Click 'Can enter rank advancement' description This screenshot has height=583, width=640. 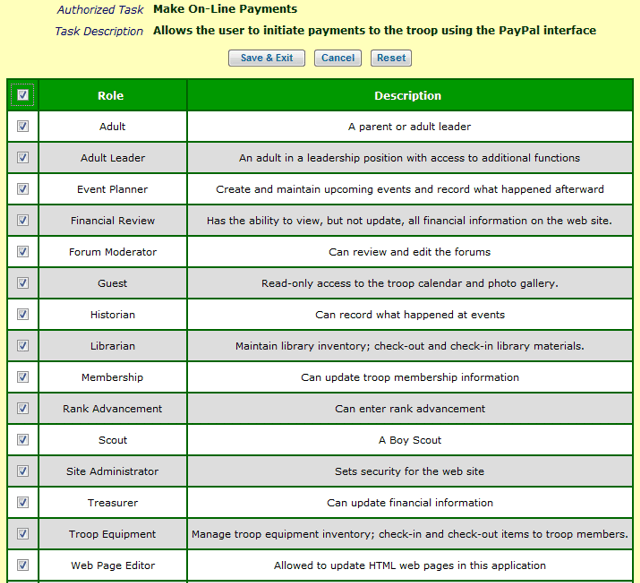tap(410, 409)
